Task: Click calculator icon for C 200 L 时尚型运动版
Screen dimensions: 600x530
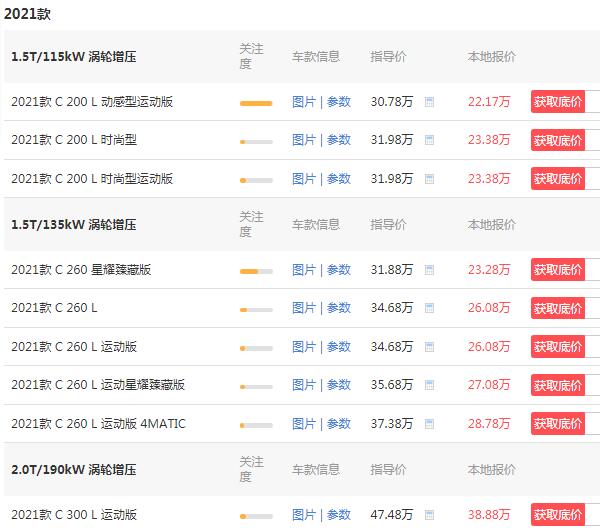Action: 429,179
